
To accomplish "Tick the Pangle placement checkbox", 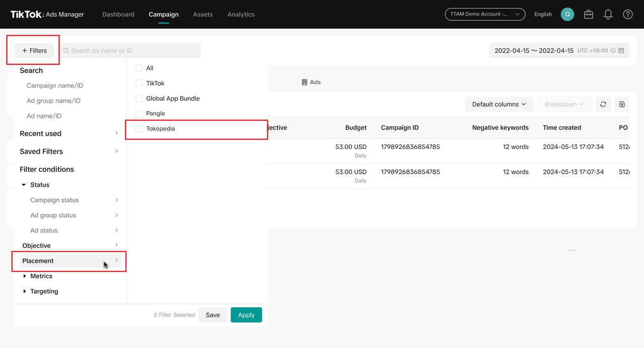I will (139, 114).
